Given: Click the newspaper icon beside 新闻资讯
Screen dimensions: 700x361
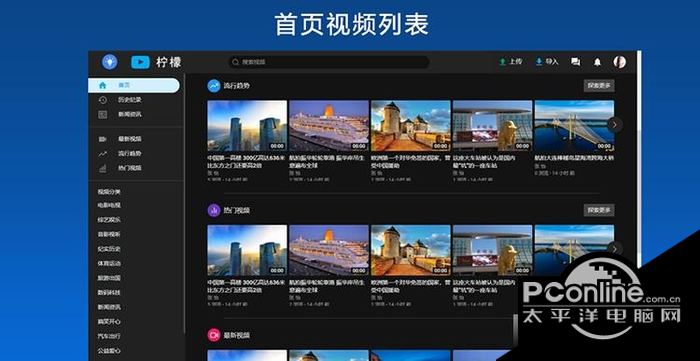Looking at the screenshot, I should pos(103,115).
